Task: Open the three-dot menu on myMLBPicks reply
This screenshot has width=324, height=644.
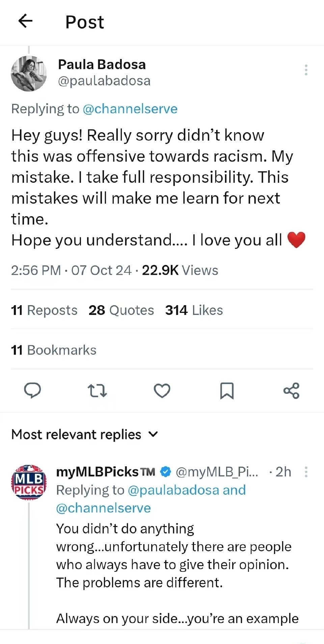Action: [306, 472]
